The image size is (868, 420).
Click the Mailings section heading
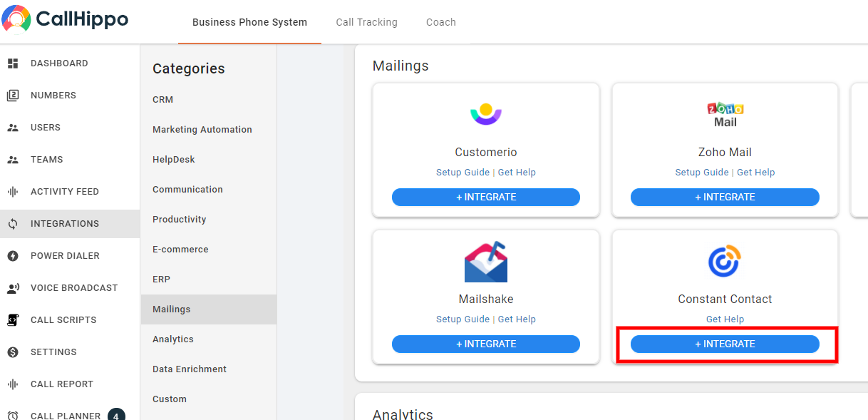pyautogui.click(x=401, y=66)
